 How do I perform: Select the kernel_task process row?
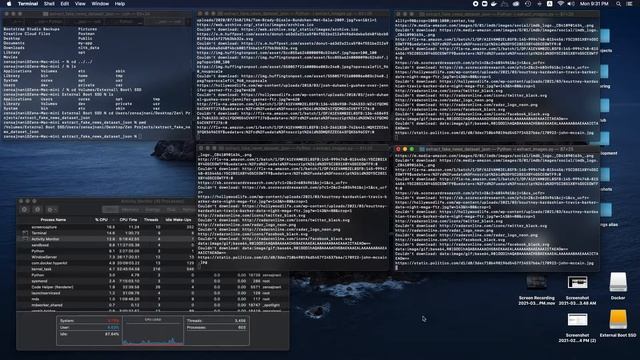[x=107, y=269]
